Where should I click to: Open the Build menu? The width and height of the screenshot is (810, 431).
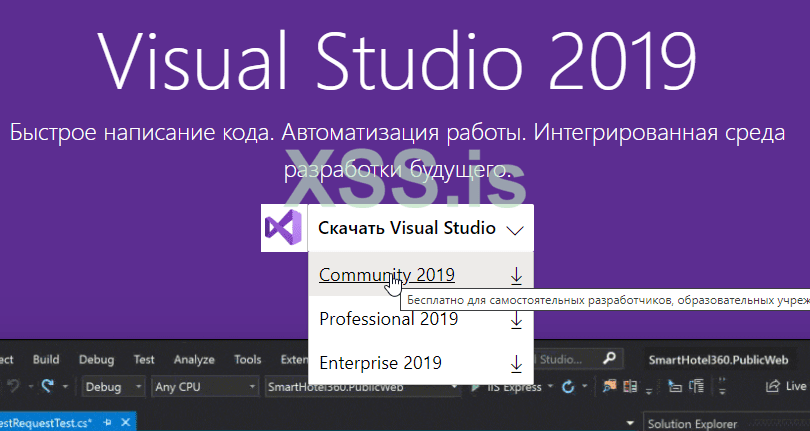tap(46, 359)
